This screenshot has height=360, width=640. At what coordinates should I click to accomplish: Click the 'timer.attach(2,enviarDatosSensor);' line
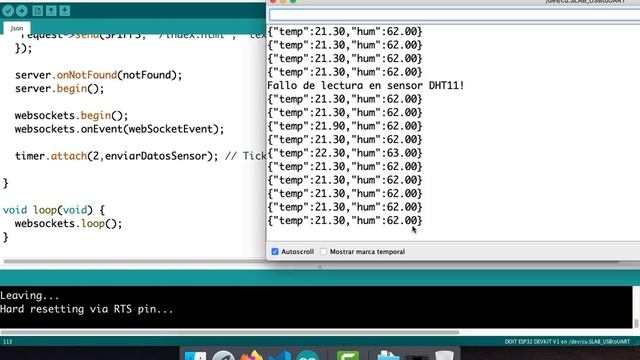[x=117, y=156]
